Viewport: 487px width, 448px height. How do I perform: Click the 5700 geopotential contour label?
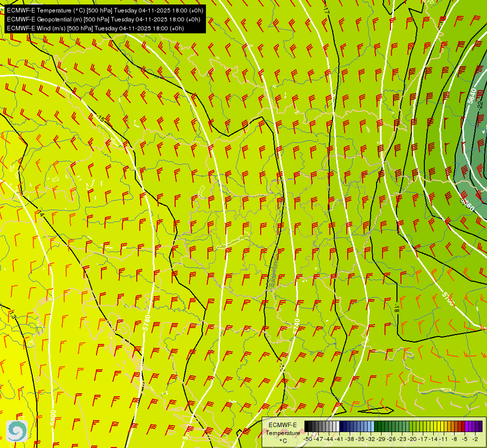(x=448, y=299)
